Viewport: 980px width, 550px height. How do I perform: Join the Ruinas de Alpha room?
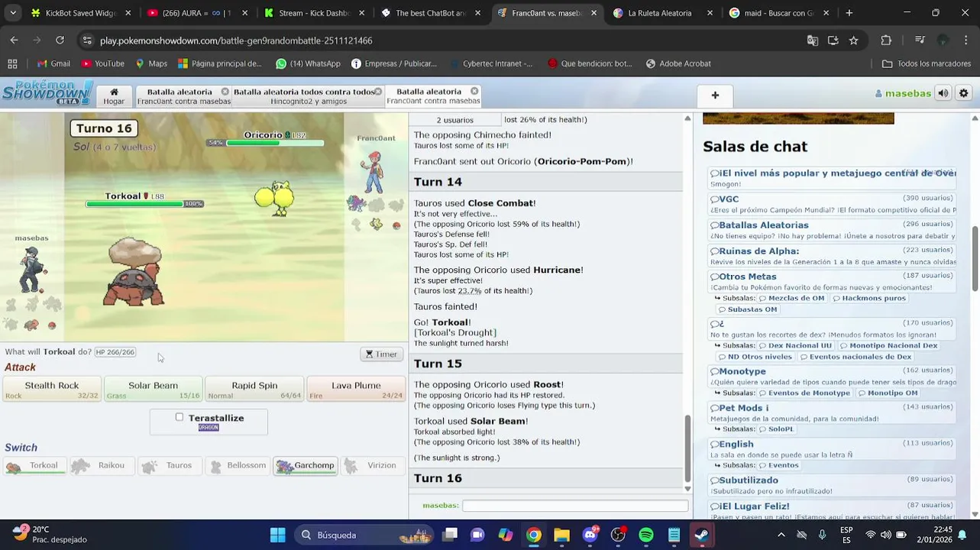(833, 256)
